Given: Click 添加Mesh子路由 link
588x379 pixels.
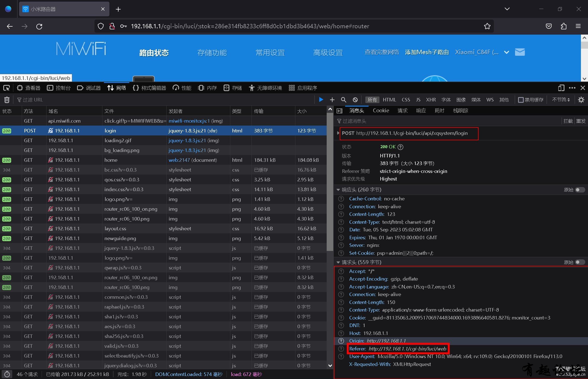Looking at the screenshot, I should point(427,52).
